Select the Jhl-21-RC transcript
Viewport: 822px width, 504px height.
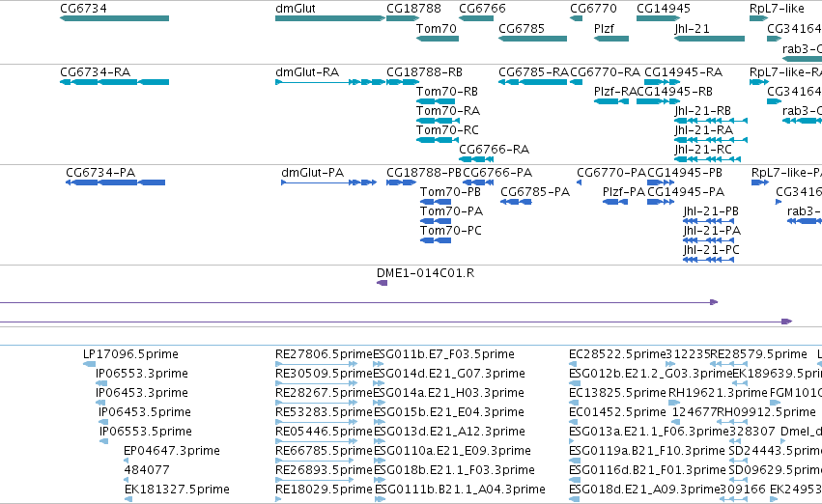pyautogui.click(x=707, y=159)
